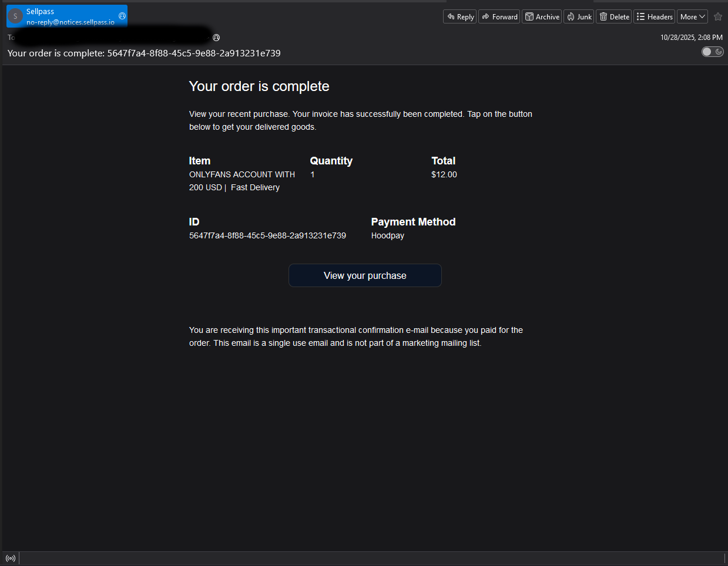Click the email subject line in the header
728x566 pixels.
click(x=144, y=53)
